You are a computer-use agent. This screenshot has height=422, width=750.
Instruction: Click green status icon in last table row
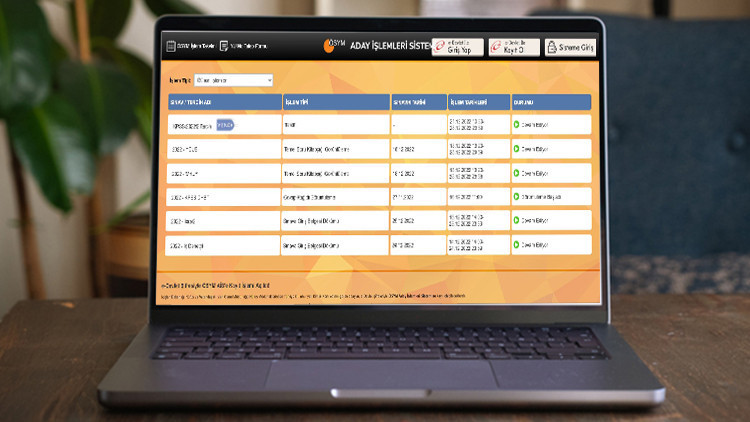(516, 245)
